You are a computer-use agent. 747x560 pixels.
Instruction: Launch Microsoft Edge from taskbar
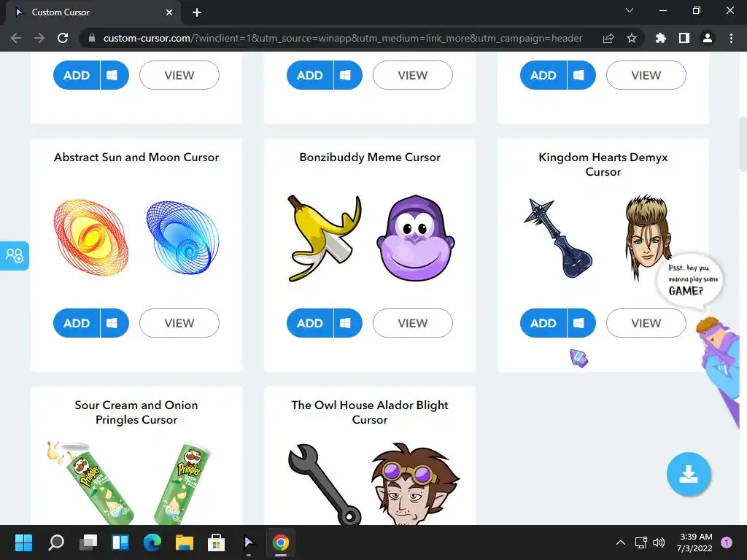152,542
